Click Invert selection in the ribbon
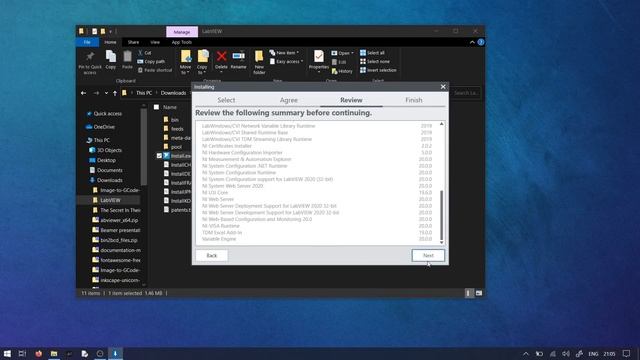 click(x=378, y=70)
